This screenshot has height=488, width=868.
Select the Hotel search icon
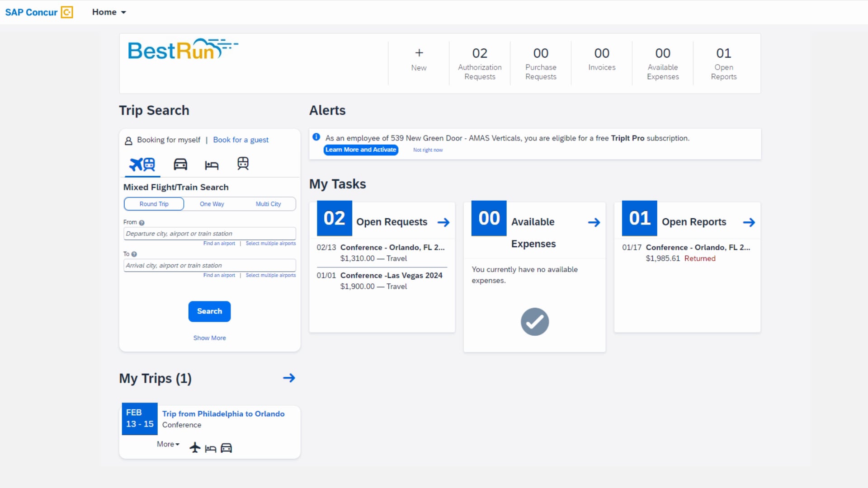[212, 165]
